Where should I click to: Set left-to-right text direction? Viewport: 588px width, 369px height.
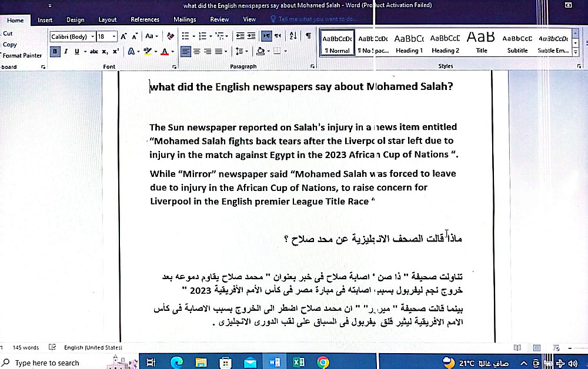click(266, 36)
